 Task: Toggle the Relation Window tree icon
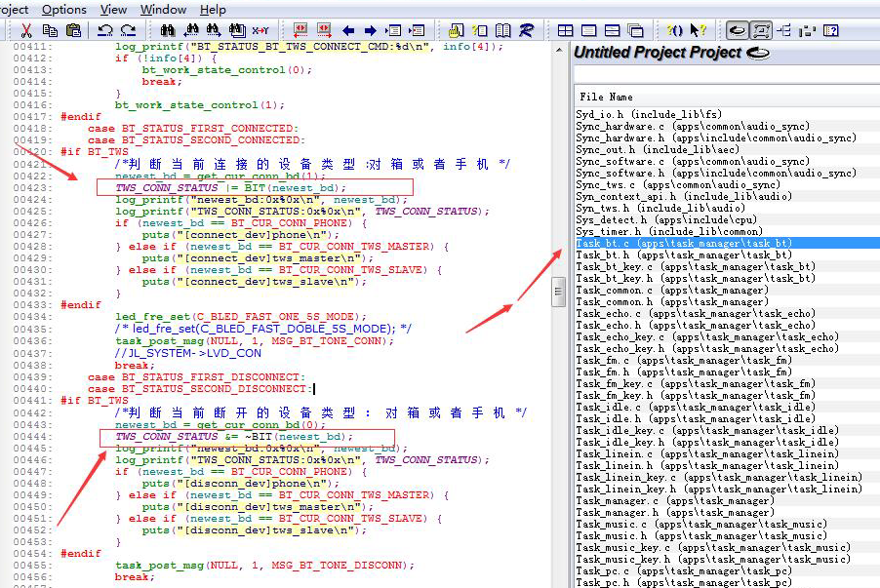point(784,30)
